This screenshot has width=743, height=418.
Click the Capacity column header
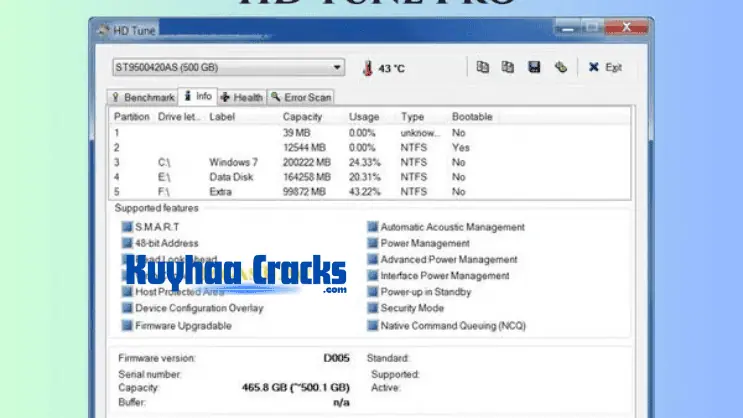(x=302, y=117)
